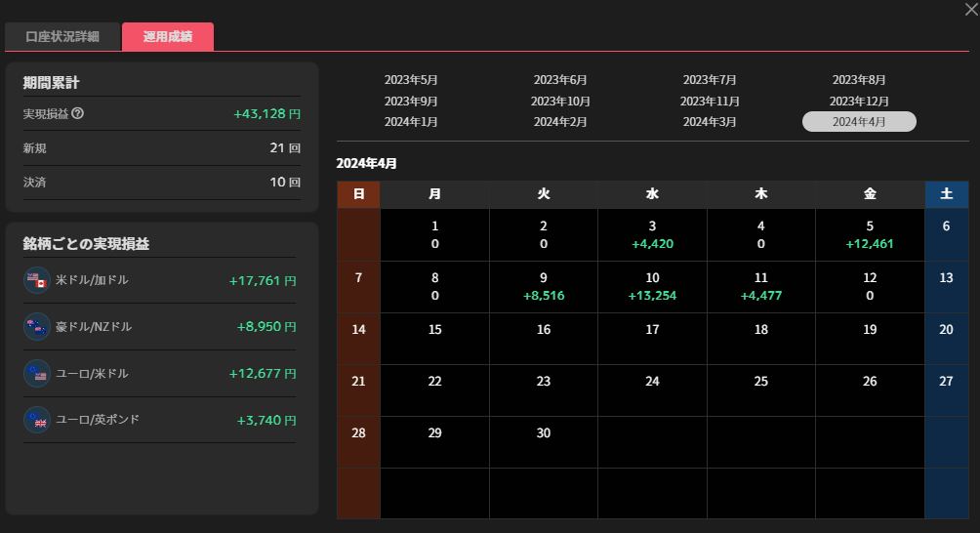Click the ユーロ/米ドル profit +12,677 円
The image size is (980, 533).
point(263,374)
